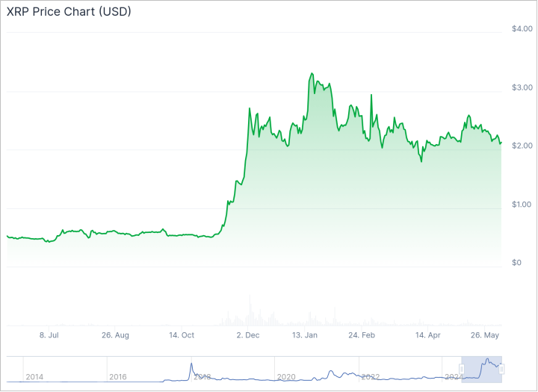Select the $2.00 y-axis label
538x392 pixels.
(x=522, y=146)
